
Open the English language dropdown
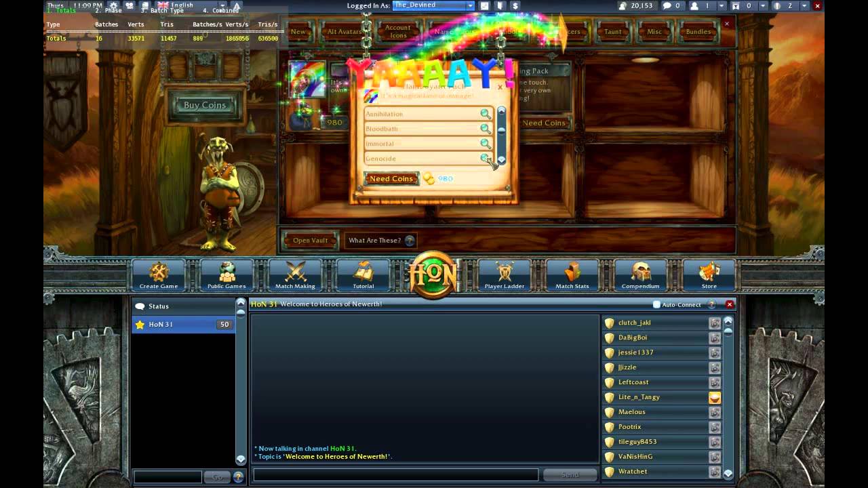point(222,5)
